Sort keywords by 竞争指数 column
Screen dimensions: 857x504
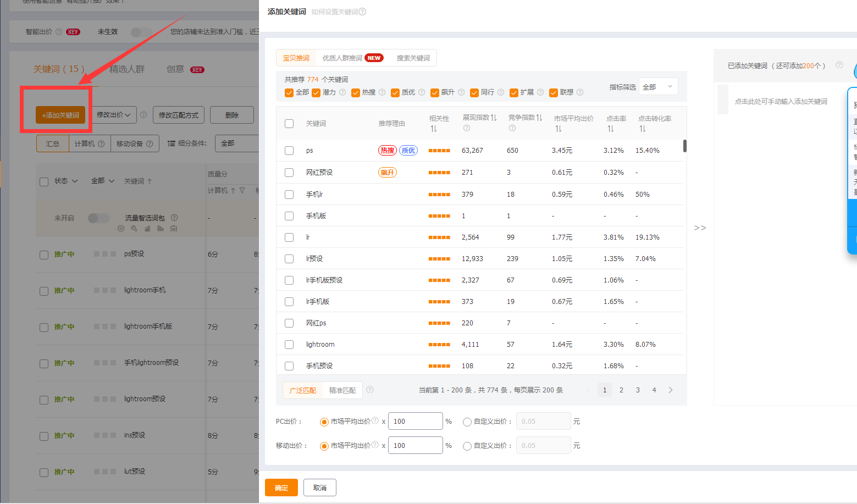[539, 118]
